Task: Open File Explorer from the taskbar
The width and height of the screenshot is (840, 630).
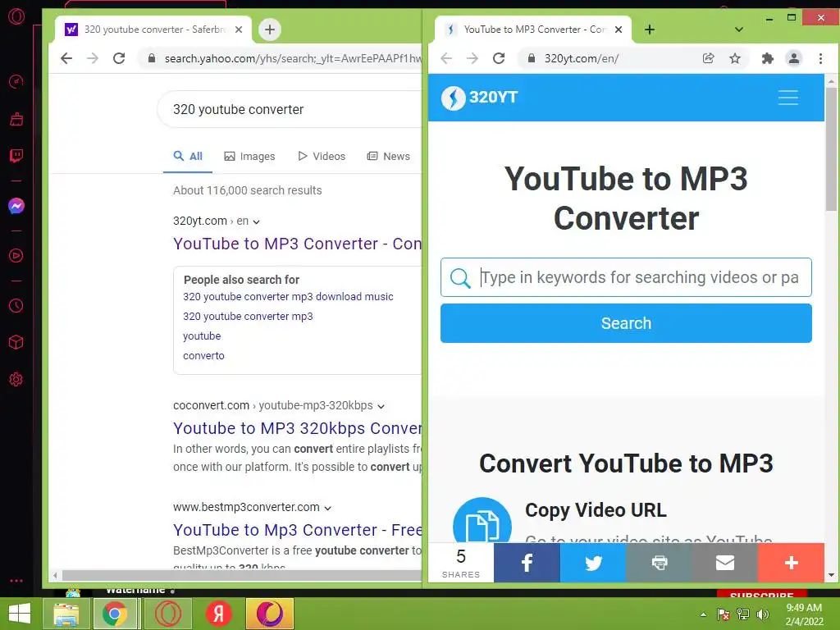Action: pos(66,614)
